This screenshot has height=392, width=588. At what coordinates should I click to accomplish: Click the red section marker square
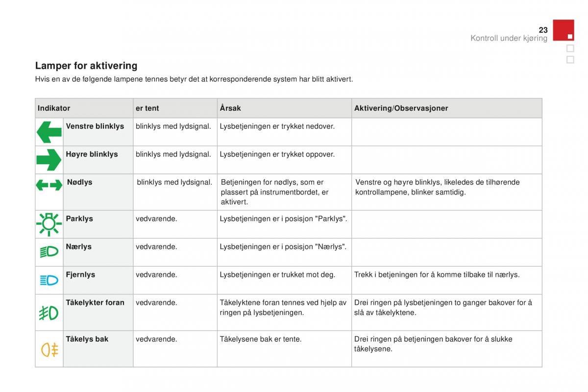pyautogui.click(x=563, y=30)
